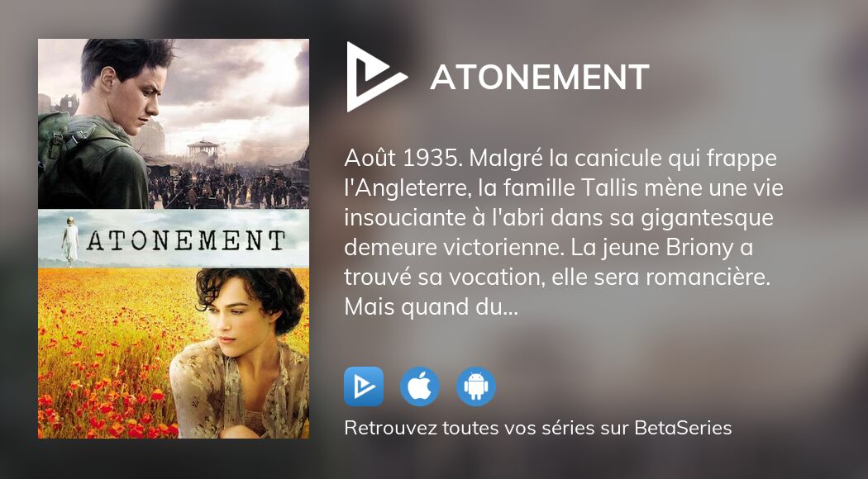This screenshot has height=479, width=868.
Task: Tap the Android robot icon
Action: tap(476, 387)
